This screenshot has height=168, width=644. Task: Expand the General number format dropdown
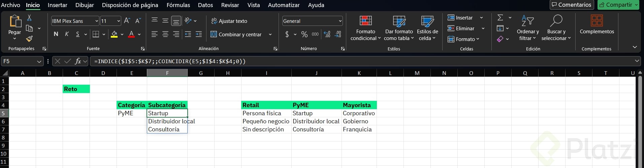[340, 21]
